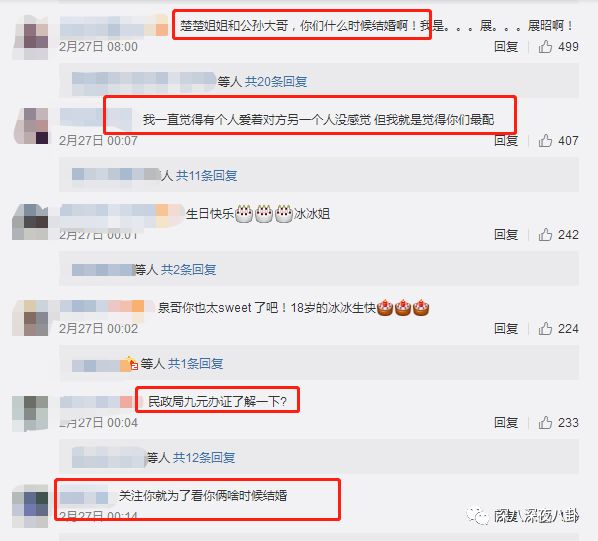This screenshot has width=598, height=541.
Task: Expand the 共2条回复 replies
Action: 188,270
